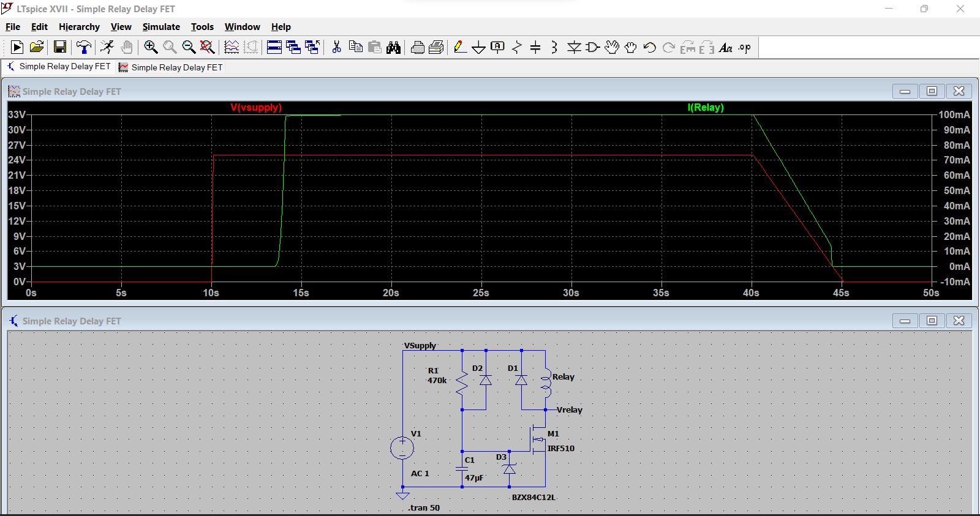Screen dimensions: 980x516
Task: Close the waveform pane window
Action: pyautogui.click(x=959, y=91)
